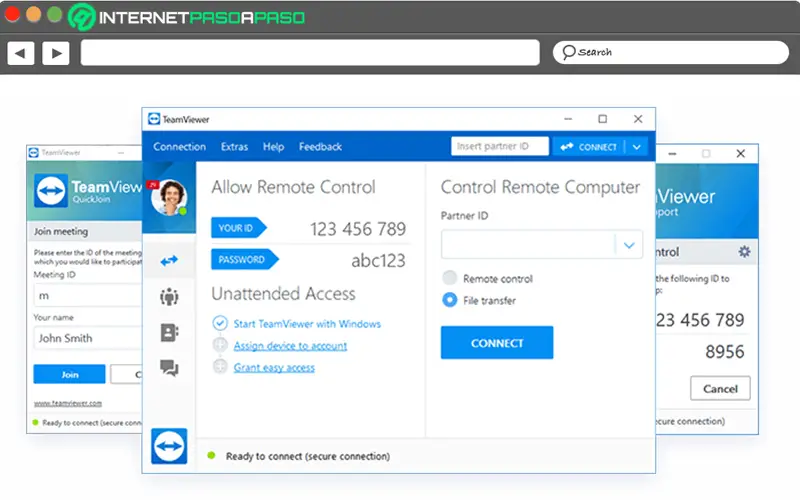This screenshot has width=800, height=500.
Task: Select the Remote control radio option
Action: pyautogui.click(x=449, y=278)
